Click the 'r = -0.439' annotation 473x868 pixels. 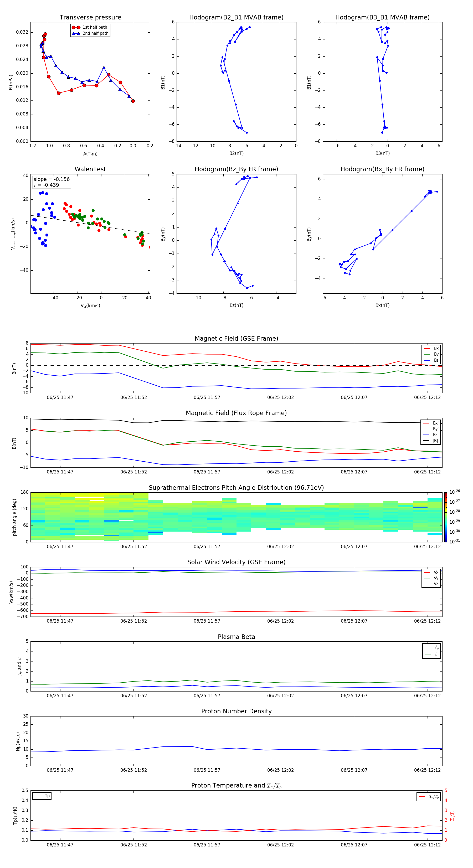click(47, 185)
